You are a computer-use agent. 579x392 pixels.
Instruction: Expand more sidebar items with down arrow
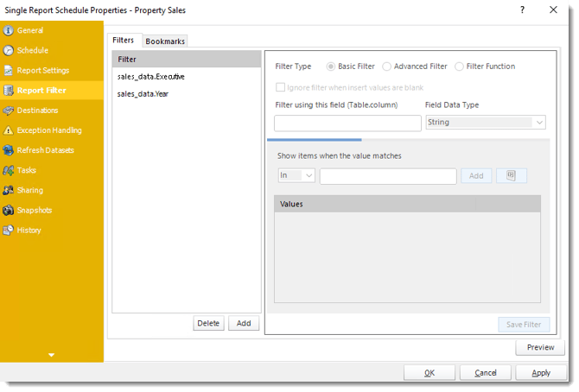[x=51, y=355]
